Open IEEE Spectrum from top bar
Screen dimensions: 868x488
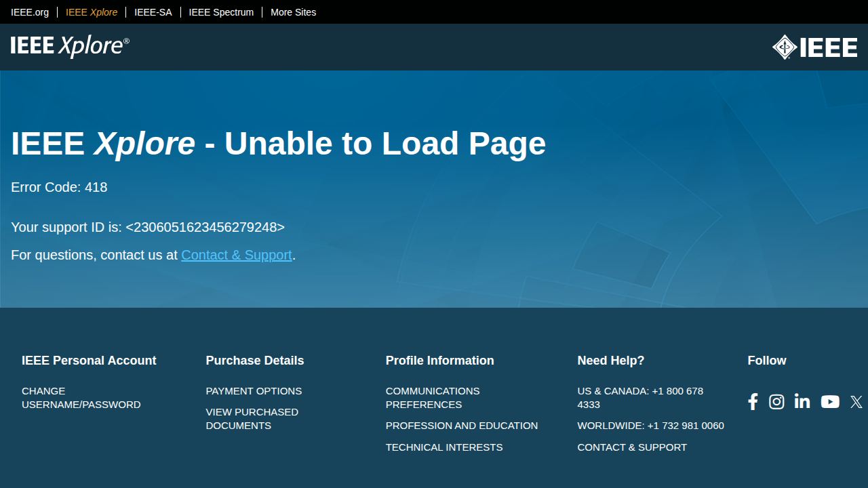221,12
